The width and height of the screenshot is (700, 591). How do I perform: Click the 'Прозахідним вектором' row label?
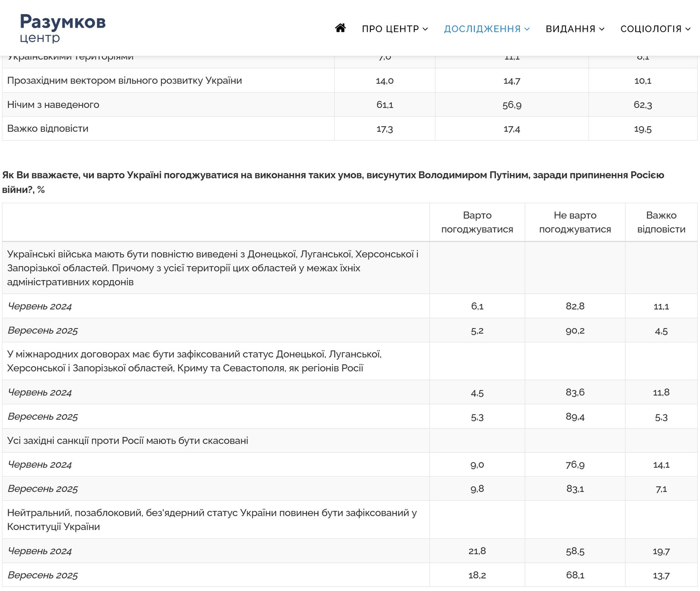click(x=124, y=80)
